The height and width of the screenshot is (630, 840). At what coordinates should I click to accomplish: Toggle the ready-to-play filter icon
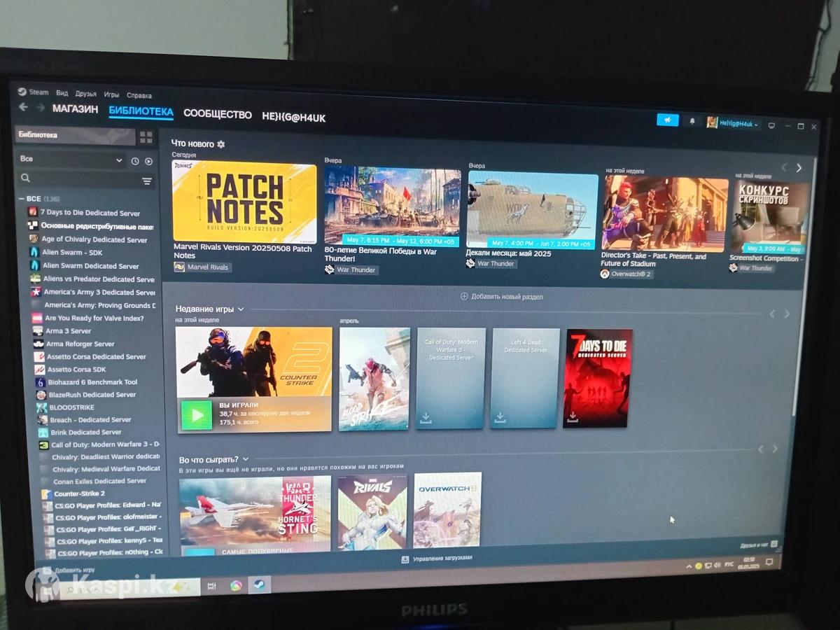point(148,161)
